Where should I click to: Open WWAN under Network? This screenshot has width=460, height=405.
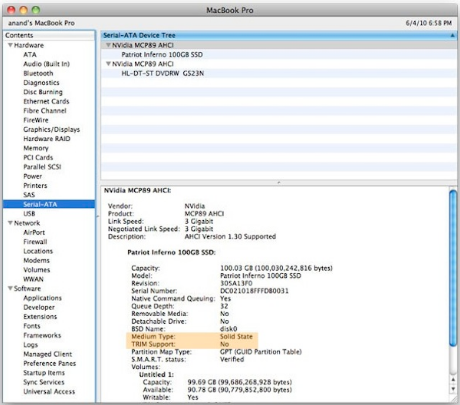(33, 279)
